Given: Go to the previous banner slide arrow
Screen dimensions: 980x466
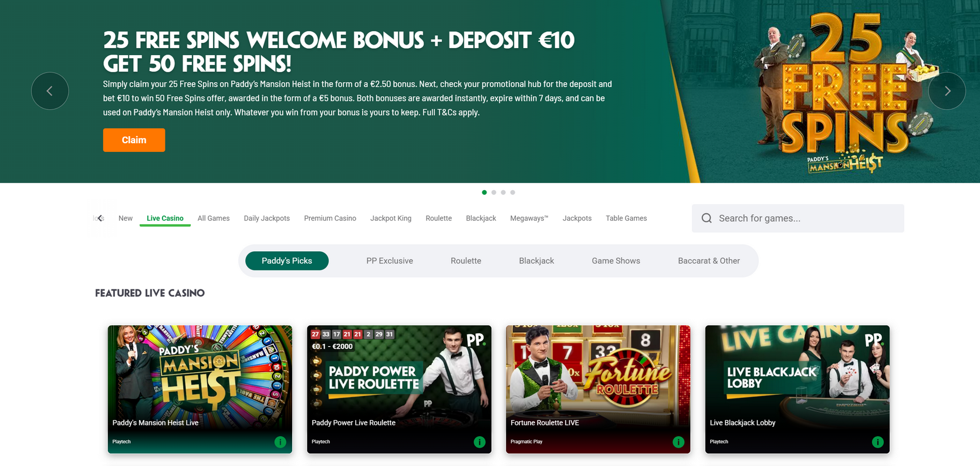Looking at the screenshot, I should [50, 91].
